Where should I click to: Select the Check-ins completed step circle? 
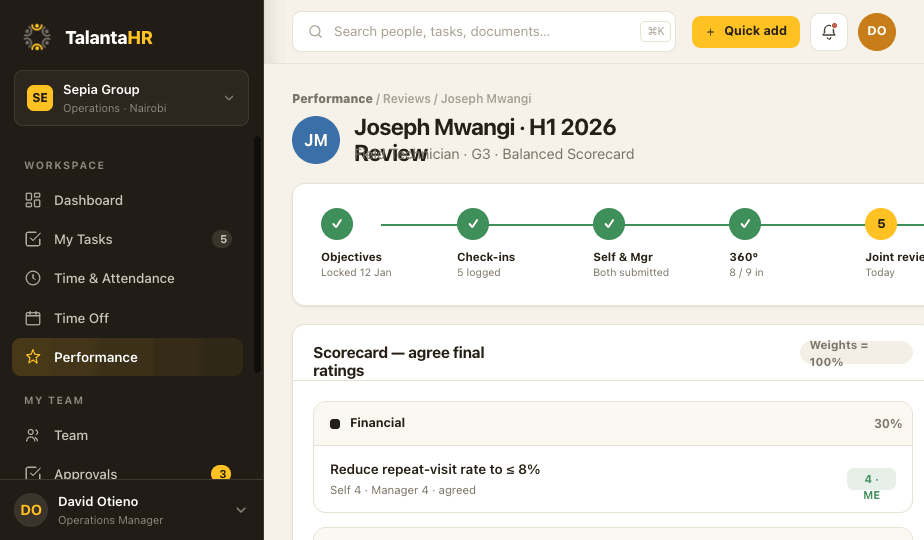(x=473, y=224)
